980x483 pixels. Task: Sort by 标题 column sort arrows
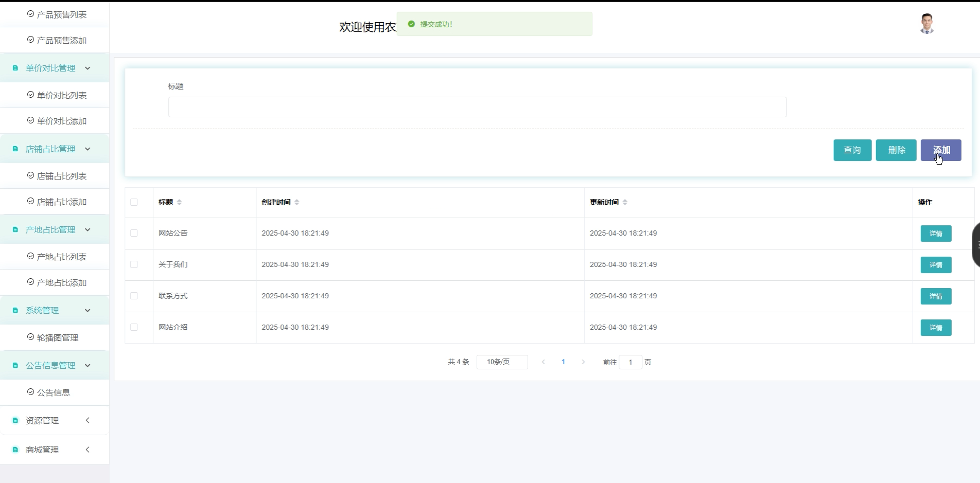click(x=179, y=202)
